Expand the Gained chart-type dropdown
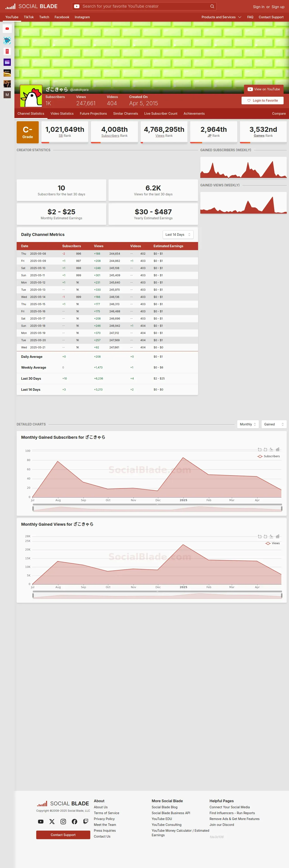 point(274,424)
